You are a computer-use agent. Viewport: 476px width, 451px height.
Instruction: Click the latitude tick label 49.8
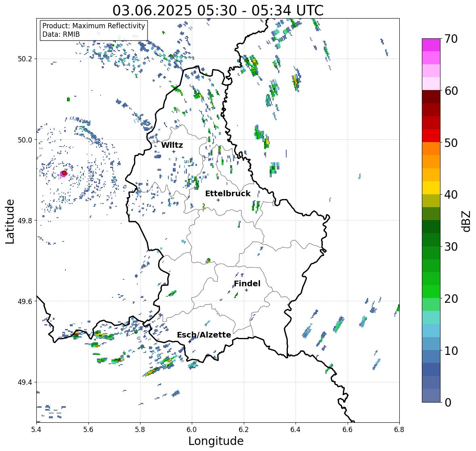click(x=25, y=220)
